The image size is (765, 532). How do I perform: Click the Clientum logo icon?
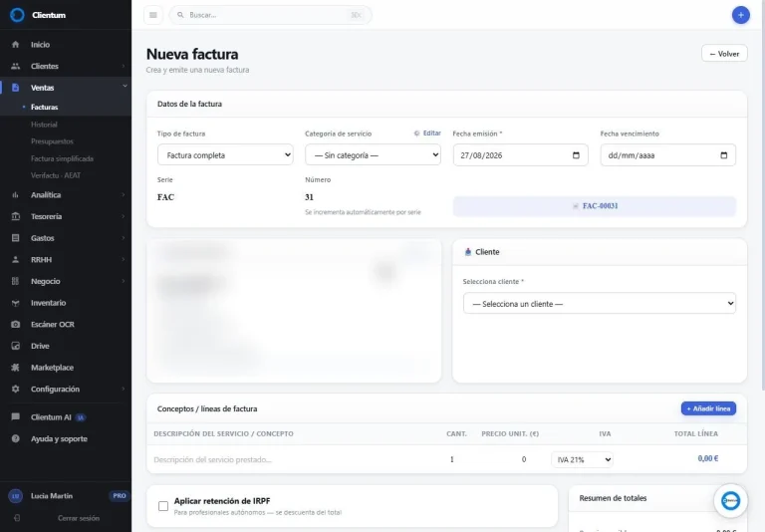17,15
